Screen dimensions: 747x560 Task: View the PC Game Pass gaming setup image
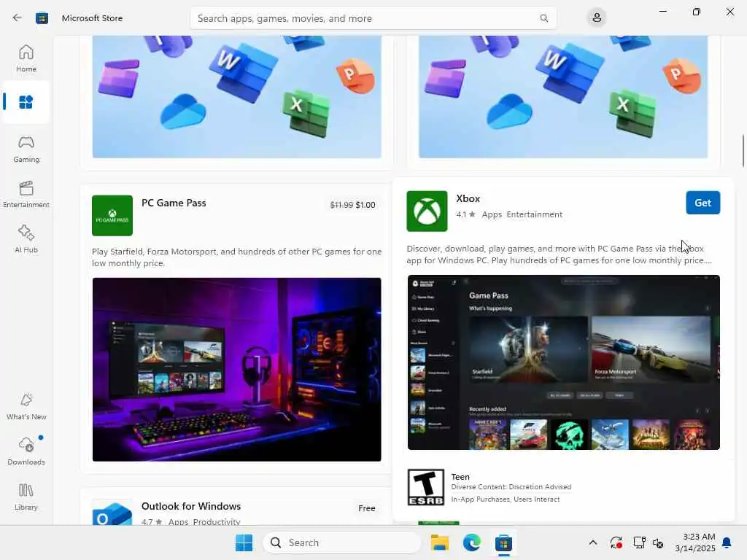(237, 370)
